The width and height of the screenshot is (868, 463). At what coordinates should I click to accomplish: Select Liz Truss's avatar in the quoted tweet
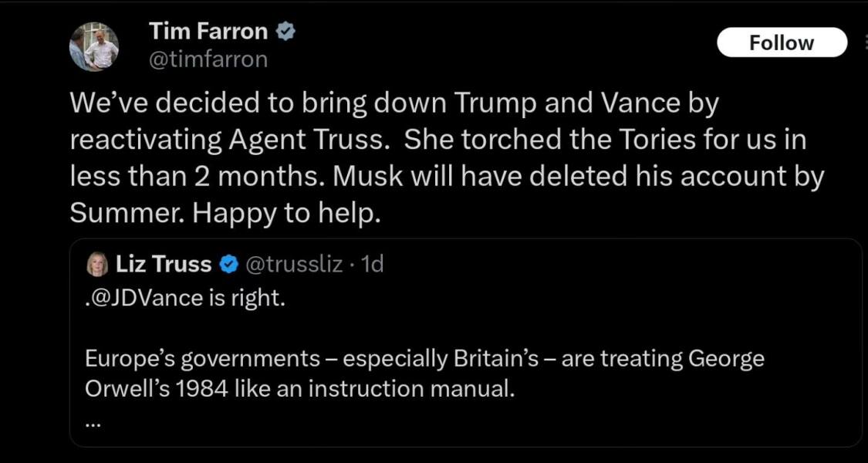(94, 263)
